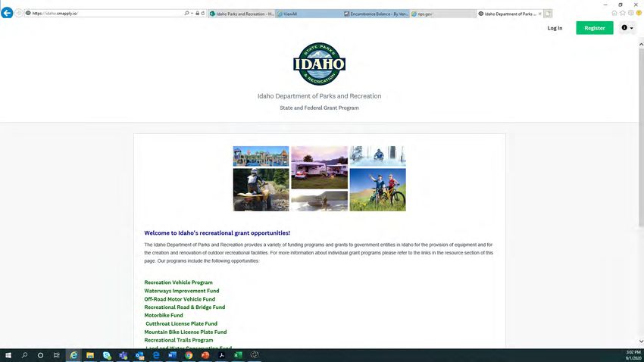
Task: Click the playground photo thumbnail
Action: coord(261,156)
